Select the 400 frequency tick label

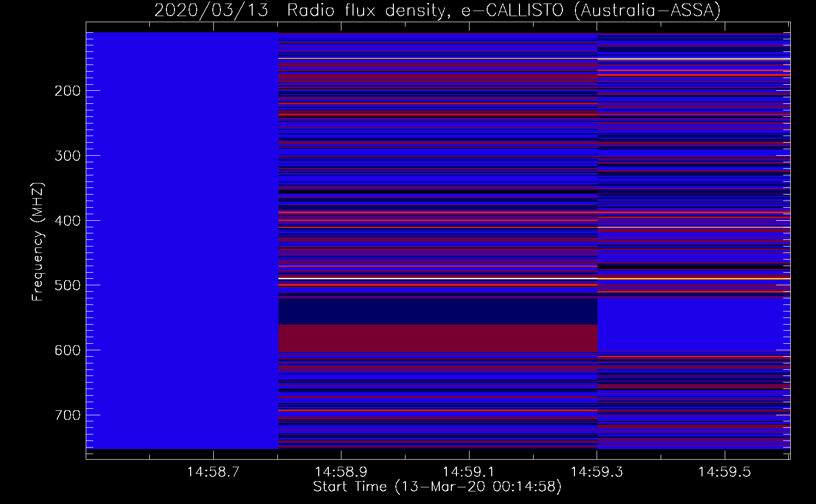[68, 221]
